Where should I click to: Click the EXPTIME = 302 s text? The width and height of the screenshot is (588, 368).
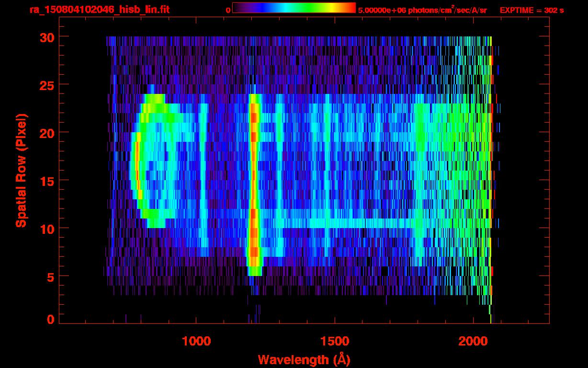(531, 10)
